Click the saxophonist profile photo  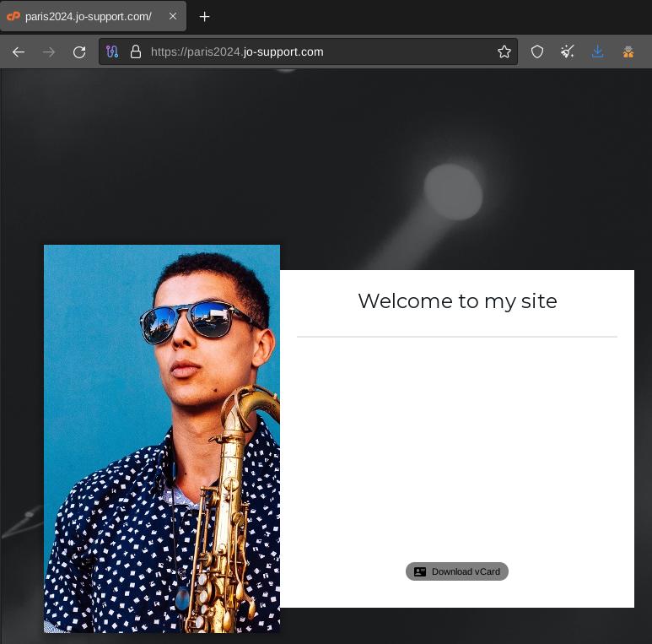pos(161,438)
